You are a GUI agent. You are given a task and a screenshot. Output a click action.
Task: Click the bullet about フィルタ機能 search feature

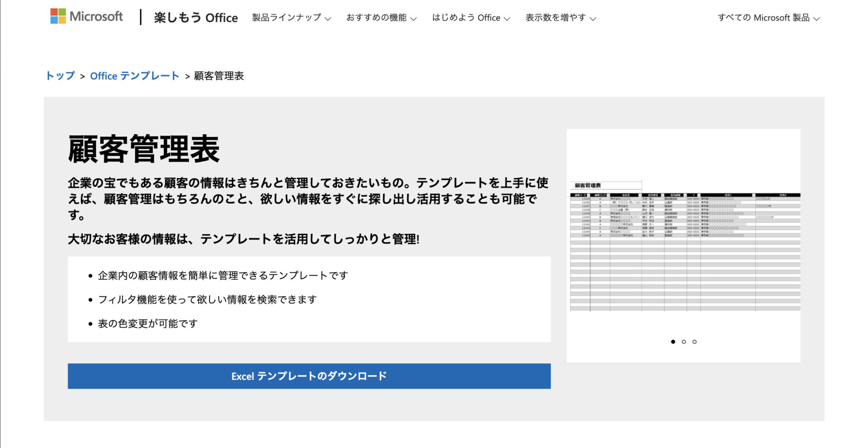point(207,299)
